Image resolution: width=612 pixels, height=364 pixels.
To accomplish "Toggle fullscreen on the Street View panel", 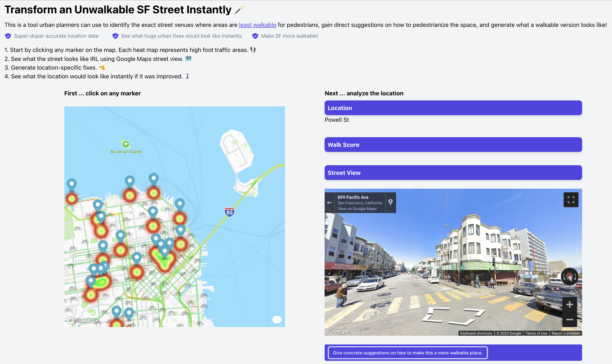I will pos(571,200).
